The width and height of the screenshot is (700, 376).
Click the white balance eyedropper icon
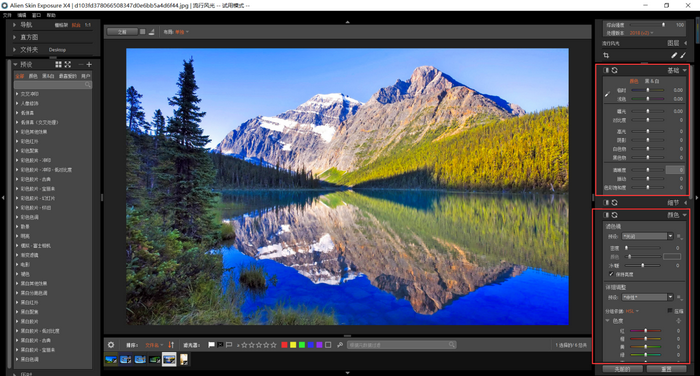pos(607,94)
